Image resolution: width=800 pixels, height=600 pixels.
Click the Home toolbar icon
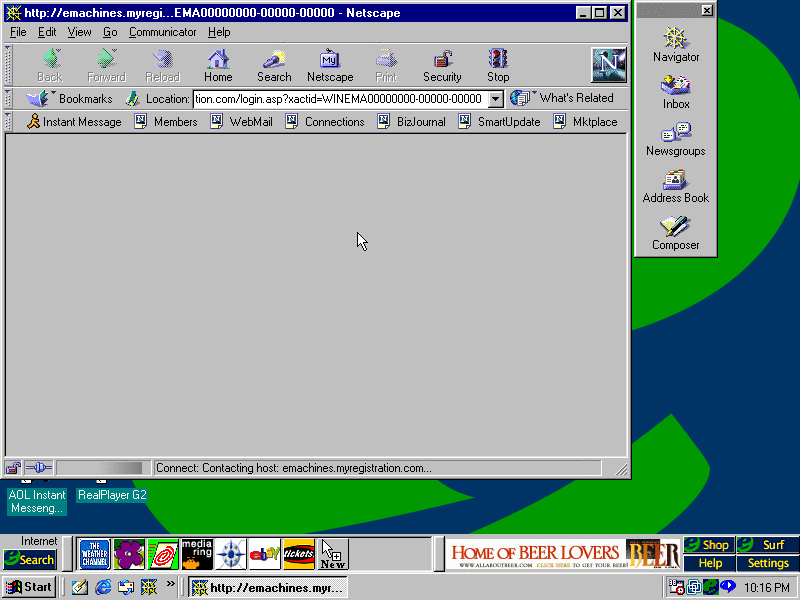[218, 65]
